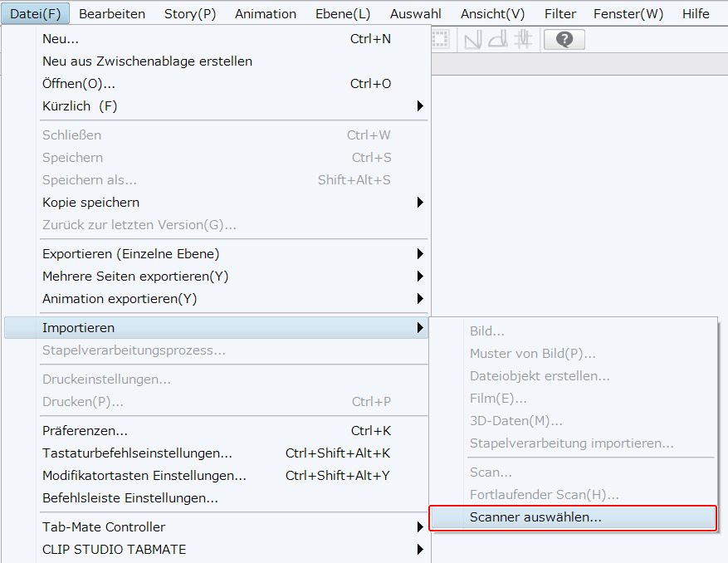Open the Filter menu
Image resolution: width=728 pixels, height=563 pixels.
[560, 14]
